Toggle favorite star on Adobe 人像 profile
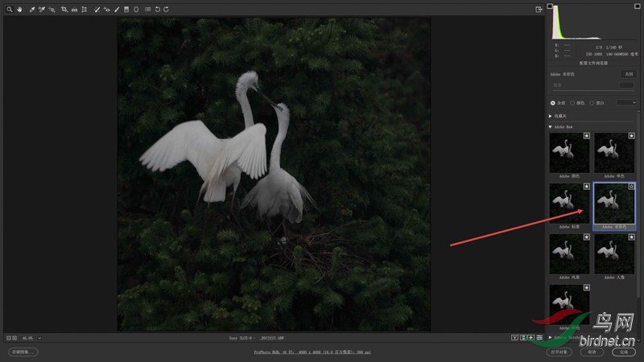 pos(632,237)
